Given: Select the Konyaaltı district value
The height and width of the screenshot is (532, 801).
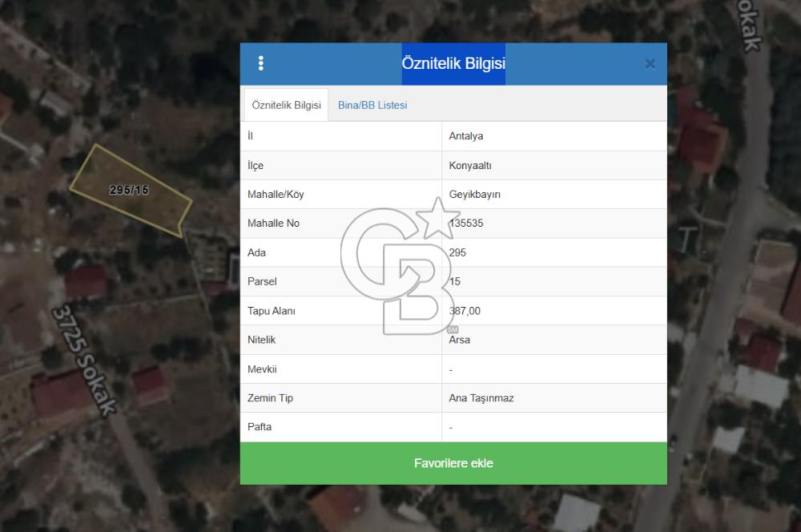Looking at the screenshot, I should [470, 165].
